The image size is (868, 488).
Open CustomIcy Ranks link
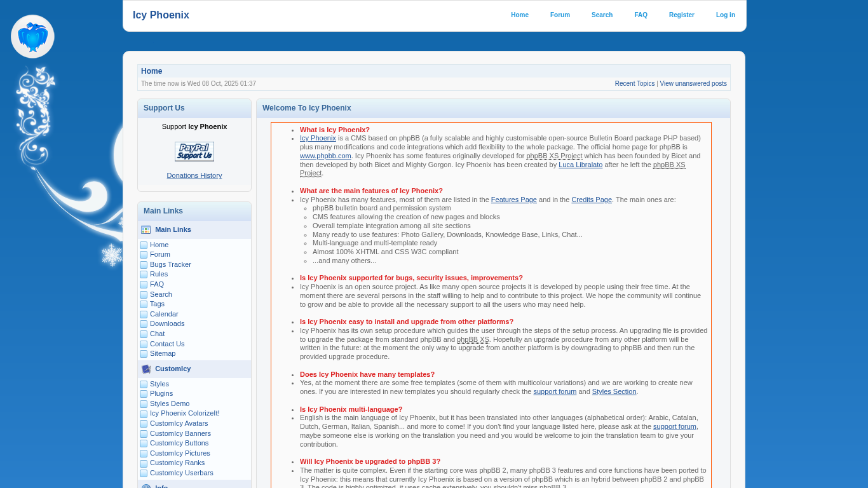[x=177, y=463]
